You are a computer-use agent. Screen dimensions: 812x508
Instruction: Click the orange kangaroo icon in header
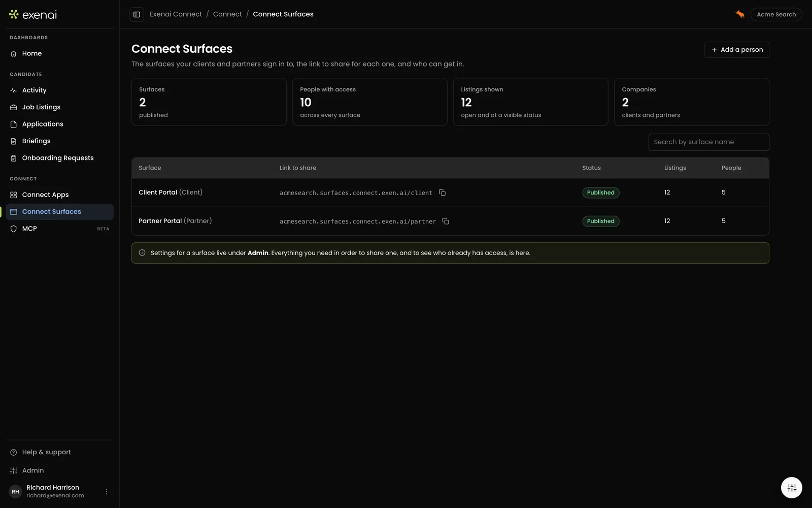[740, 14]
